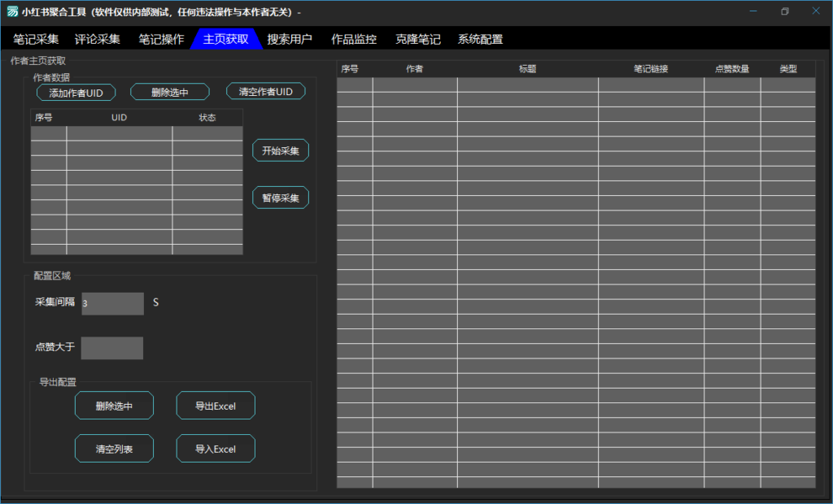Open the 评论采集 tab

tap(98, 39)
